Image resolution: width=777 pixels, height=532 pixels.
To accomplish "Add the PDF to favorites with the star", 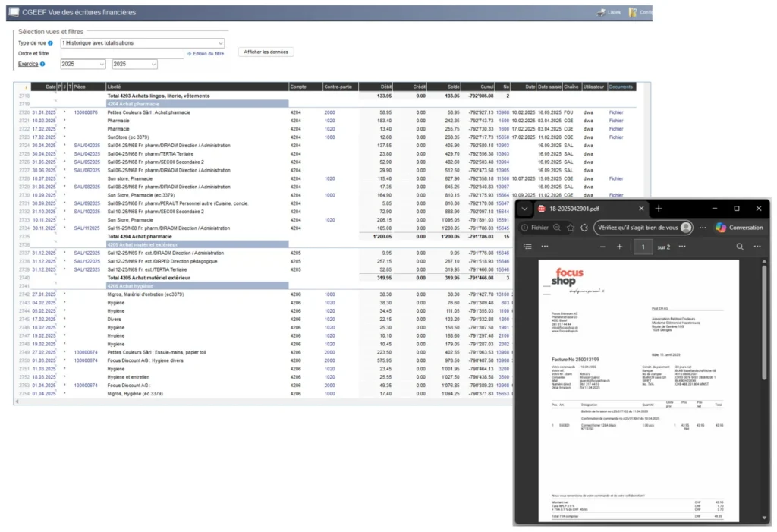I will [x=571, y=228].
